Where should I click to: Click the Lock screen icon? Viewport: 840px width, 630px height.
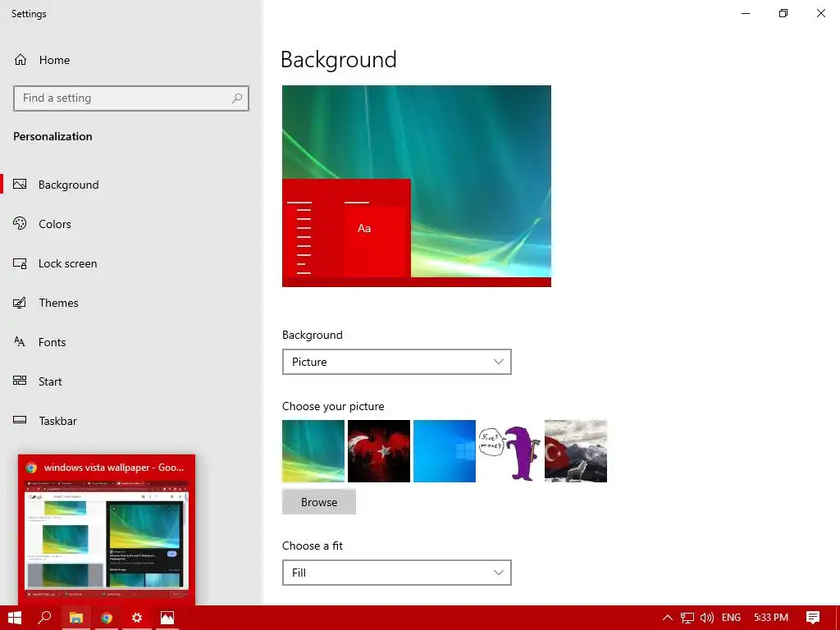pos(20,263)
